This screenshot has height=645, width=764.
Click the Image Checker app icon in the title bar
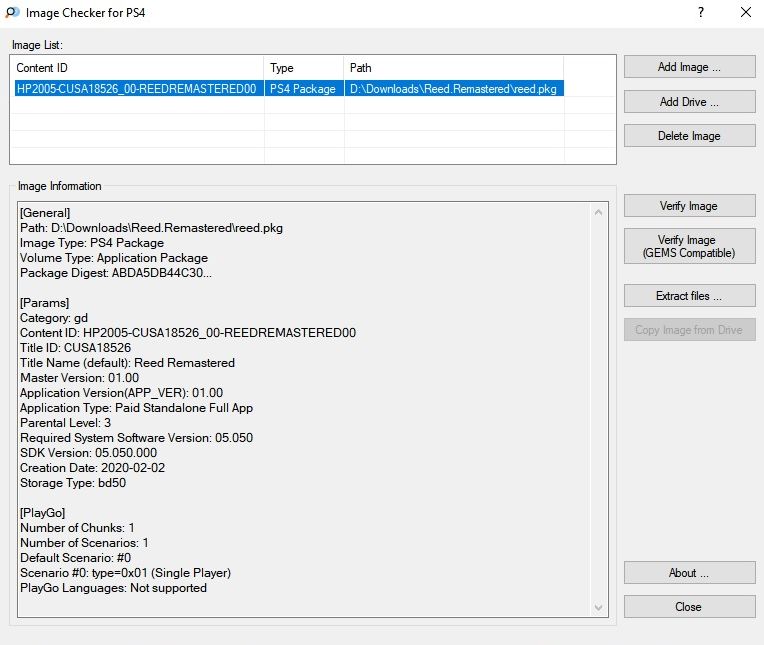[12, 12]
